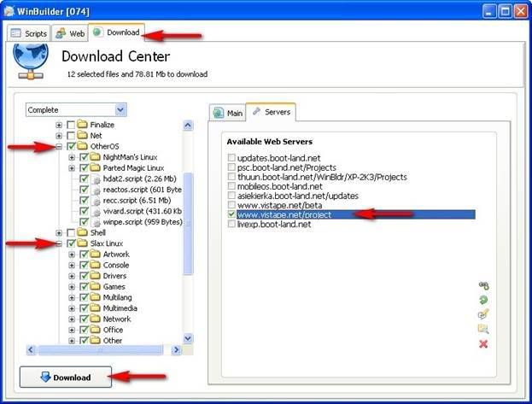This screenshot has height=404, width=532.
Task: Click horizontal scrollbar right arrow
Action: tap(176, 349)
